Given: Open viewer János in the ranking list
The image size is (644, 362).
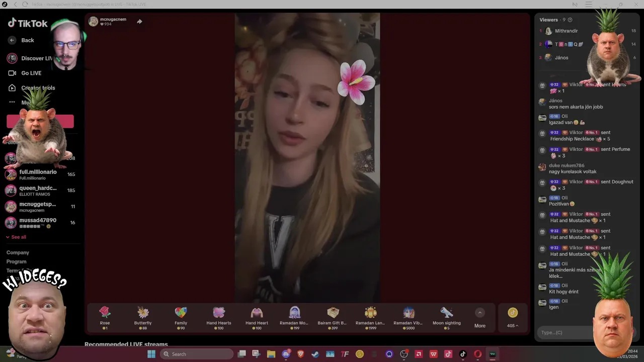Looking at the screenshot, I should point(561,58).
